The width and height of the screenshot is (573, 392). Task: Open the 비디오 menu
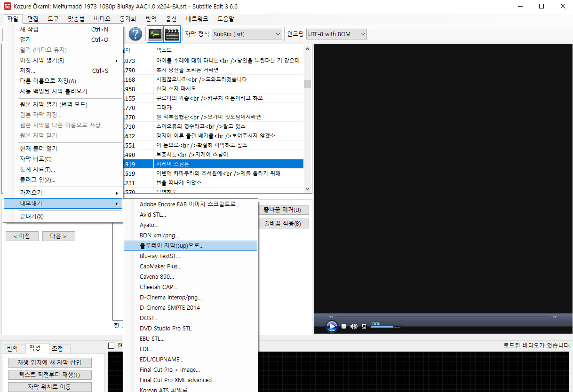coord(102,19)
